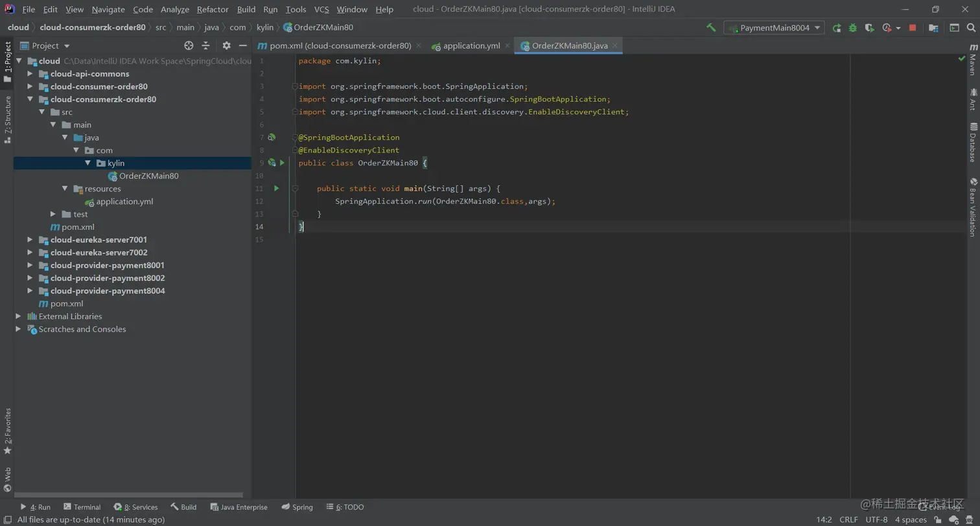Open the VCS menu
The image size is (980, 526).
point(321,9)
